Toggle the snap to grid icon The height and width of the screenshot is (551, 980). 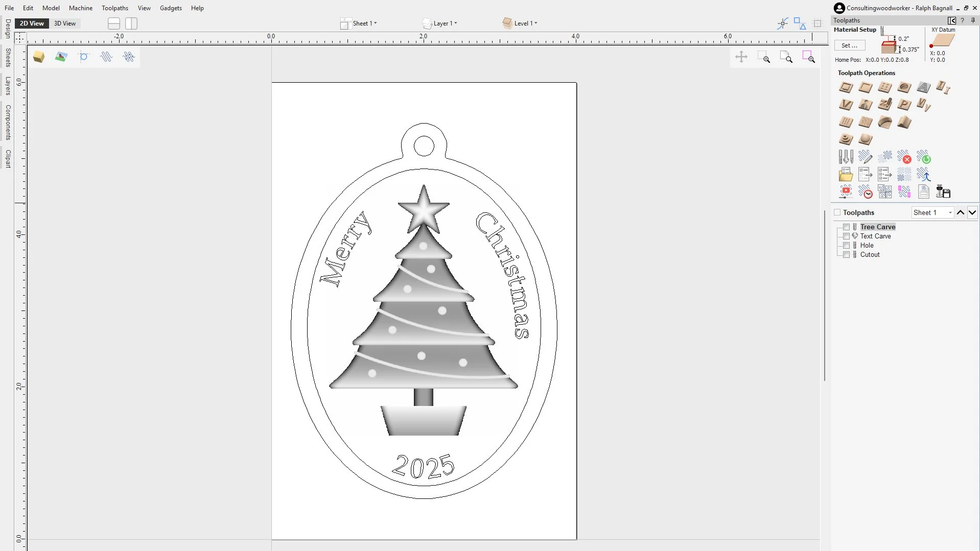pyautogui.click(x=818, y=23)
